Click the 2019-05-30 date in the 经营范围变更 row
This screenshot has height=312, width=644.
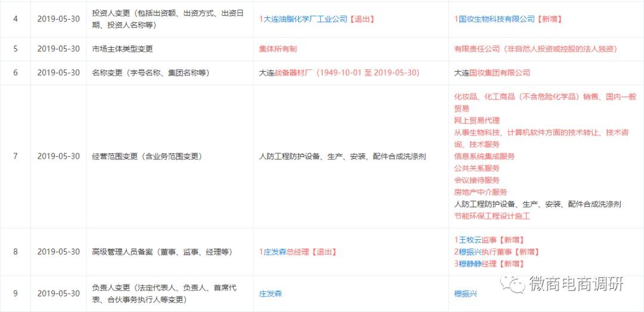58,157
